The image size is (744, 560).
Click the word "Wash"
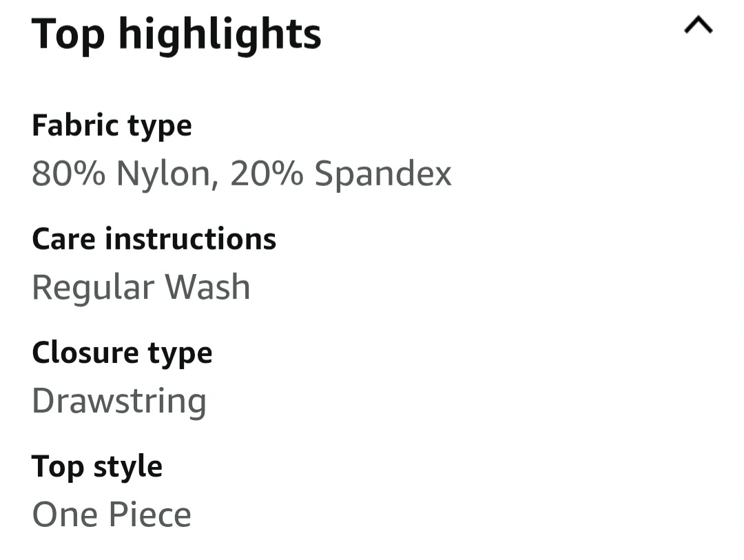pos(208,287)
